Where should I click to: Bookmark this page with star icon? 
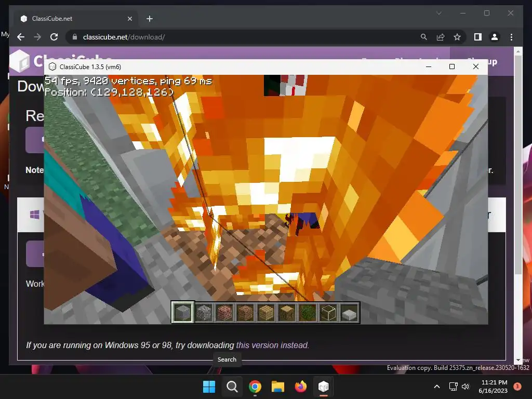[x=457, y=37]
